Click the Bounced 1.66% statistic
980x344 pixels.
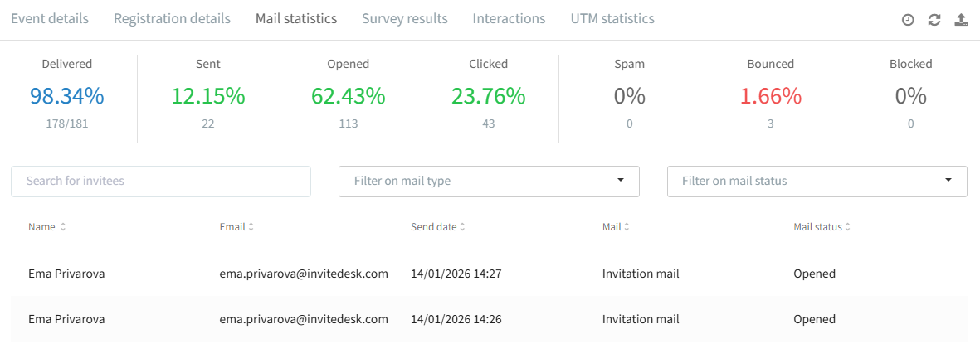coord(771,96)
